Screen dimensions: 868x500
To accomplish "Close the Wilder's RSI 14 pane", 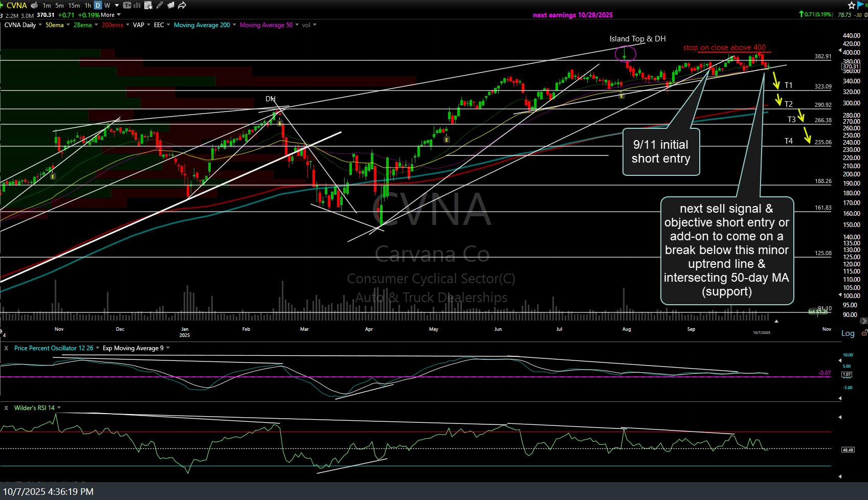I will (6, 408).
